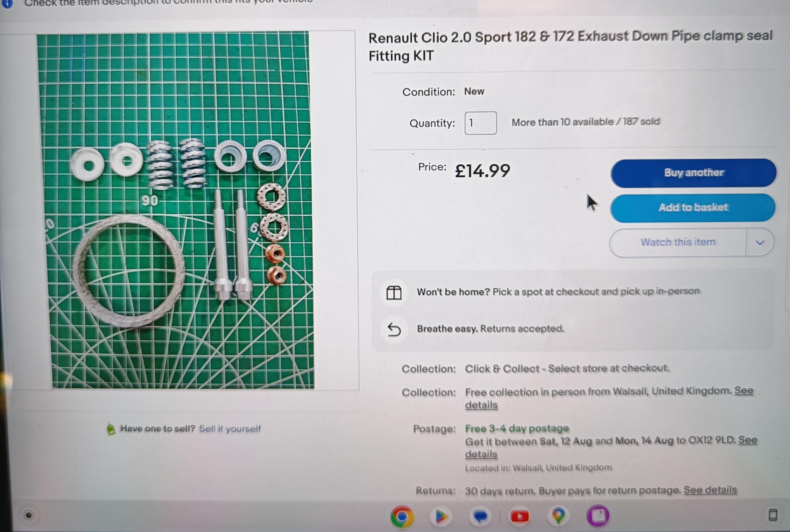Screen dimensions: 790x532
Task: Click the ChromeOS launcher circle button
Action: pos(29,515)
